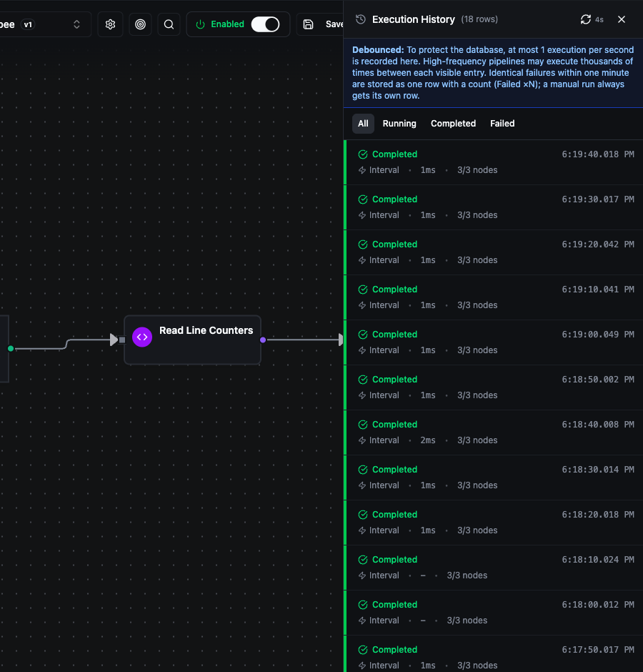Open the execution at 6:18:10.024 PM
The width and height of the screenshot is (643, 672).
click(494, 567)
